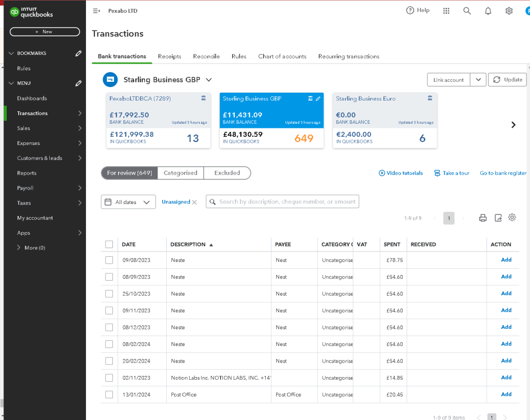Collapse the BOOKMARKS section

coord(11,53)
